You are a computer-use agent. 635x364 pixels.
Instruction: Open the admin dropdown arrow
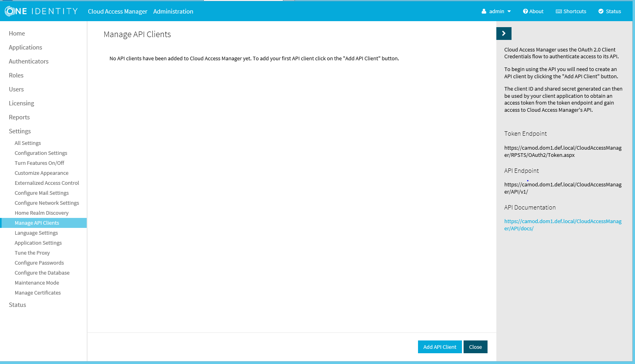(509, 12)
